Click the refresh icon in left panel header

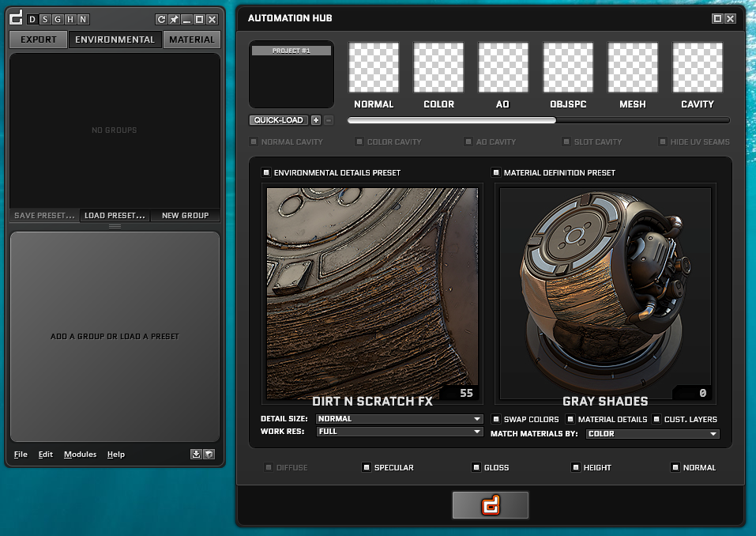[162, 19]
